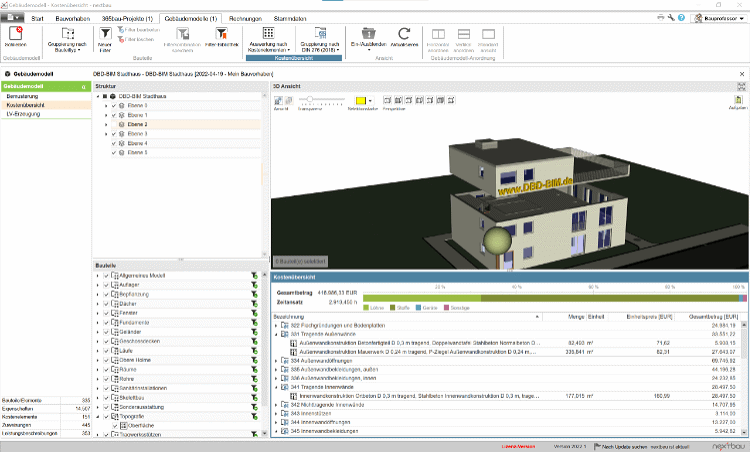Click the Neuer Filter funnel icon

tap(105, 33)
